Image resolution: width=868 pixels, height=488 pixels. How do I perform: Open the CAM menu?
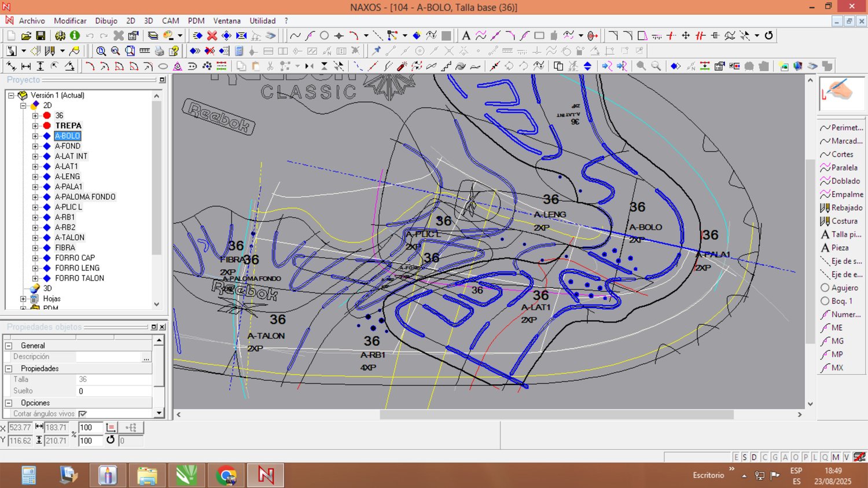(x=170, y=21)
